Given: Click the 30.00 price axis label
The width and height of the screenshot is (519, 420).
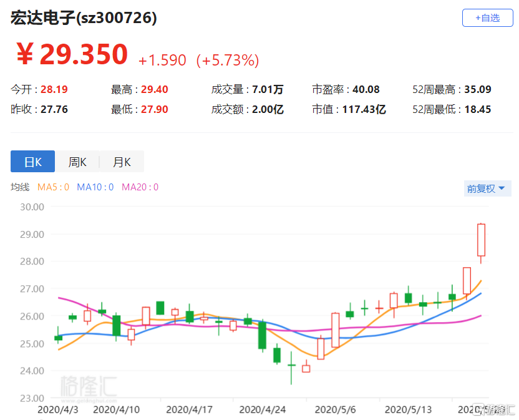Looking at the screenshot, I should pos(32,207).
